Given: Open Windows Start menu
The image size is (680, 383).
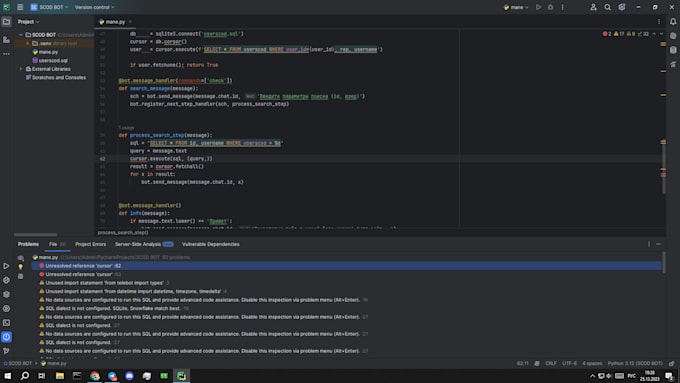Looking at the screenshot, I should click(x=7, y=376).
